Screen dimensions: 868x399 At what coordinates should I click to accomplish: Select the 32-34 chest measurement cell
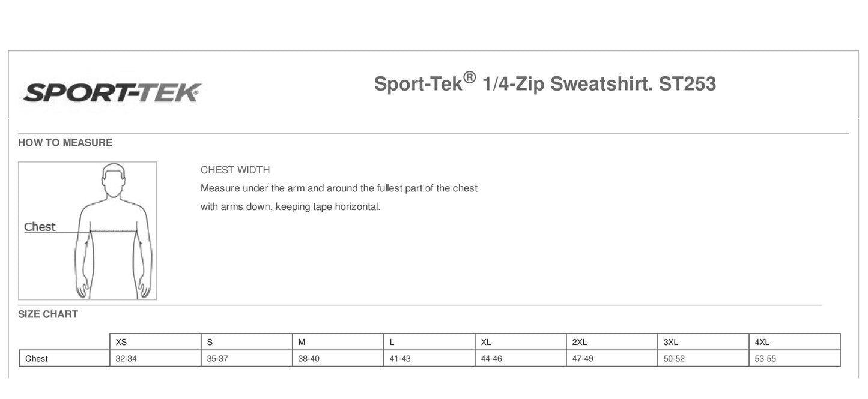point(126,359)
